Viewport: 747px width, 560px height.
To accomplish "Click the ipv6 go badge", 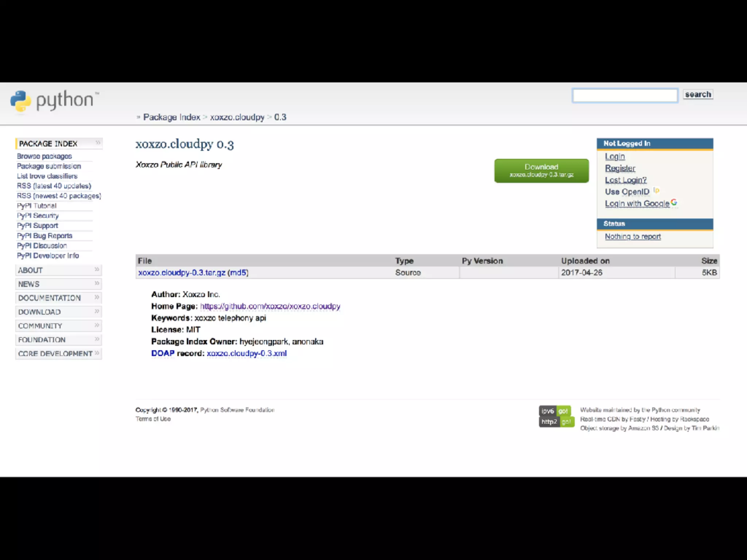I will pos(555,411).
